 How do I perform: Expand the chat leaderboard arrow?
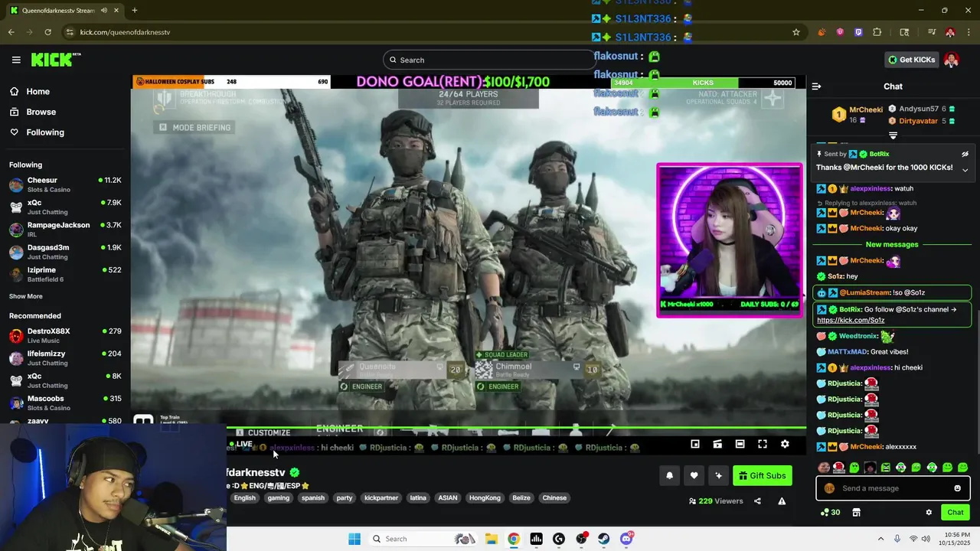[893, 135]
